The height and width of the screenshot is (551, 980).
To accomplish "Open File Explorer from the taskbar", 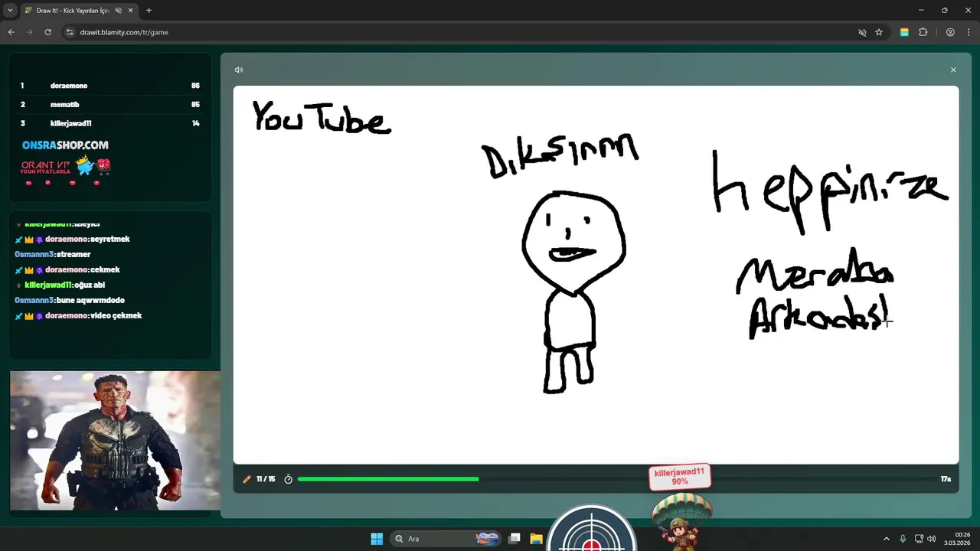I will click(x=536, y=539).
